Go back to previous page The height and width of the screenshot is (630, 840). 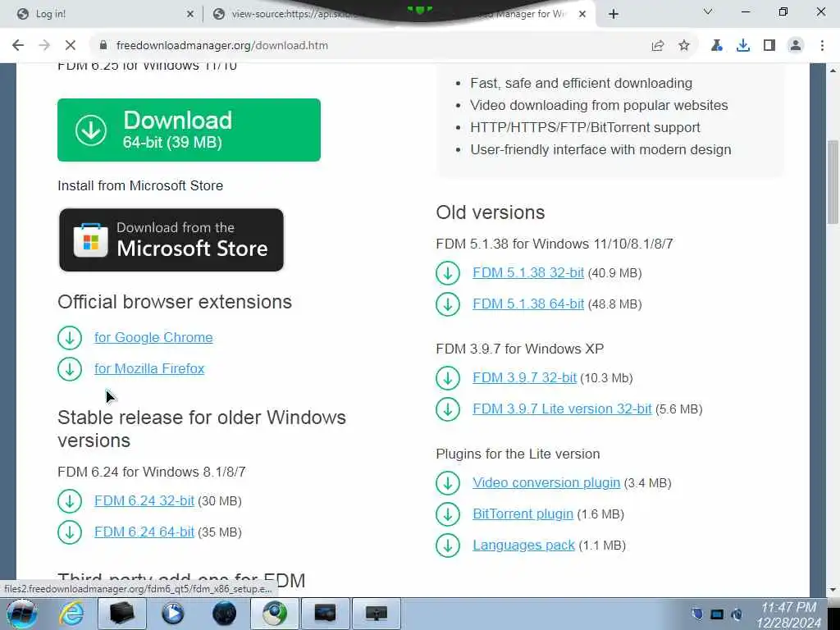tap(18, 46)
